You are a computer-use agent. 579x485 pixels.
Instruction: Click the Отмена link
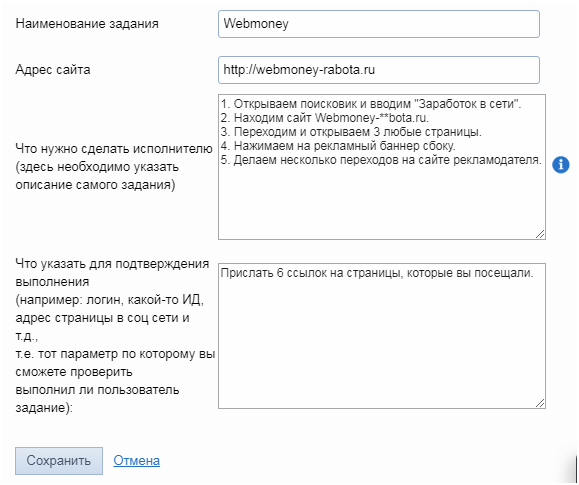click(137, 461)
